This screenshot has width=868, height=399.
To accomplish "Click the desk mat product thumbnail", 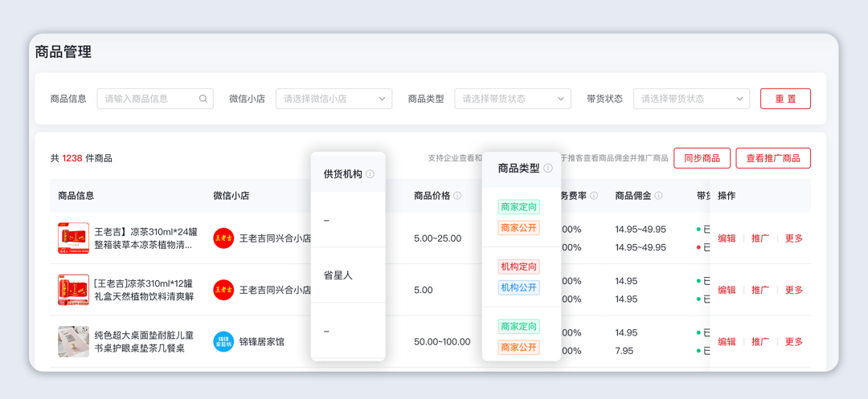I will click(73, 341).
